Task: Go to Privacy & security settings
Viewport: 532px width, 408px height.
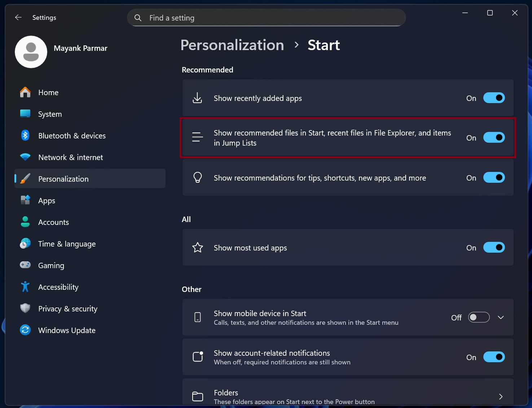Action: tap(67, 309)
